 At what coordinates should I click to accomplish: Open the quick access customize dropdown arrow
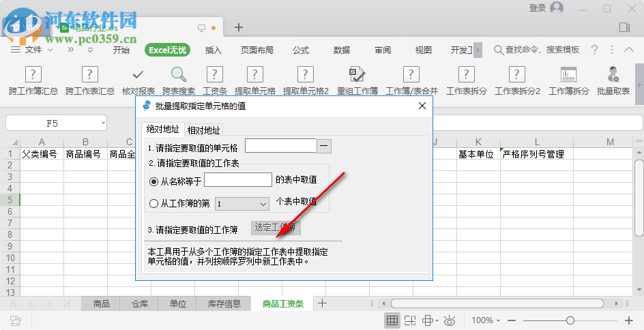tap(90, 50)
